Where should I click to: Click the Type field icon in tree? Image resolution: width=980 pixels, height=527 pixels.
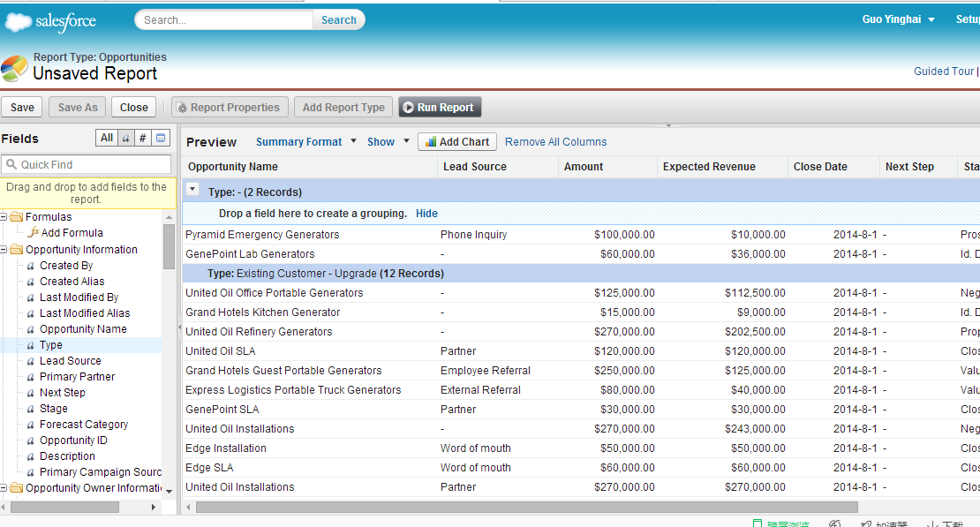[x=31, y=345]
